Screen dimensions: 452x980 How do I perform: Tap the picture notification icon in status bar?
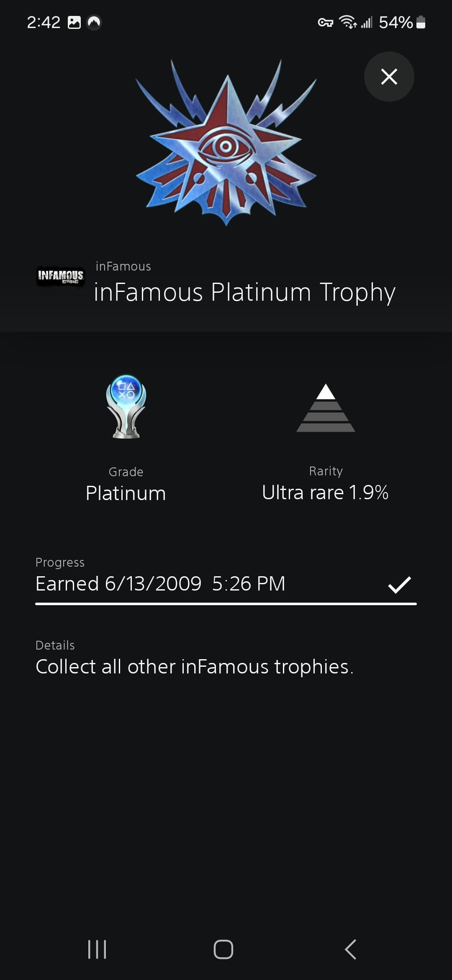pyautogui.click(x=74, y=22)
